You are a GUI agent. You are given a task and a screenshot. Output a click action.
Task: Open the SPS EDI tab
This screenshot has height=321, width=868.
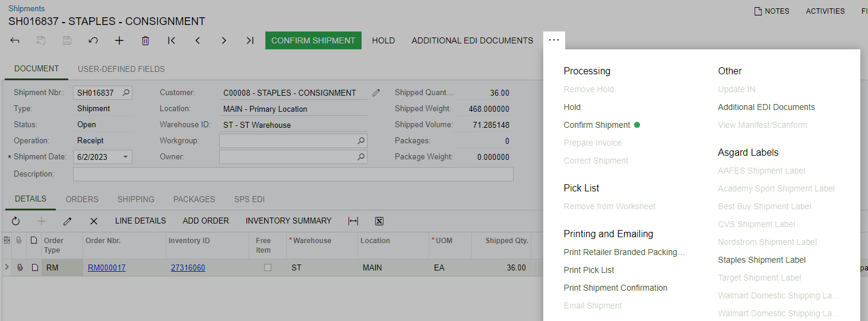click(249, 199)
